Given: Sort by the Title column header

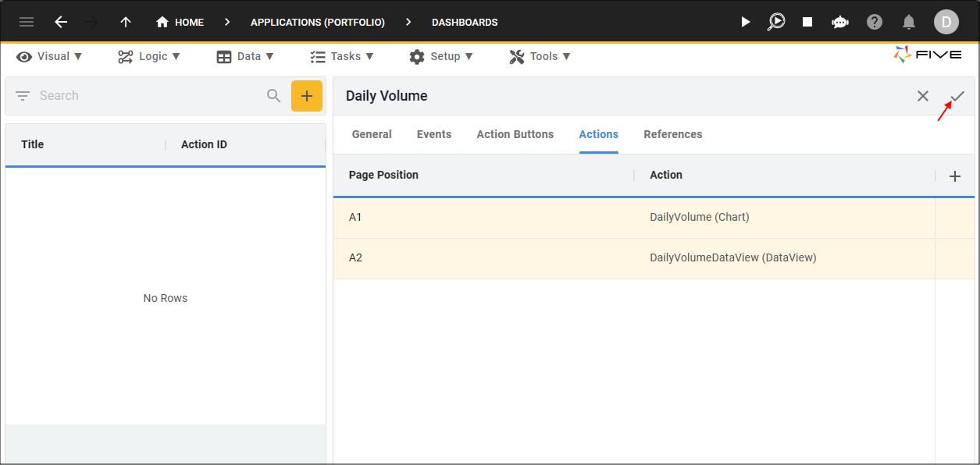Looking at the screenshot, I should [33, 144].
